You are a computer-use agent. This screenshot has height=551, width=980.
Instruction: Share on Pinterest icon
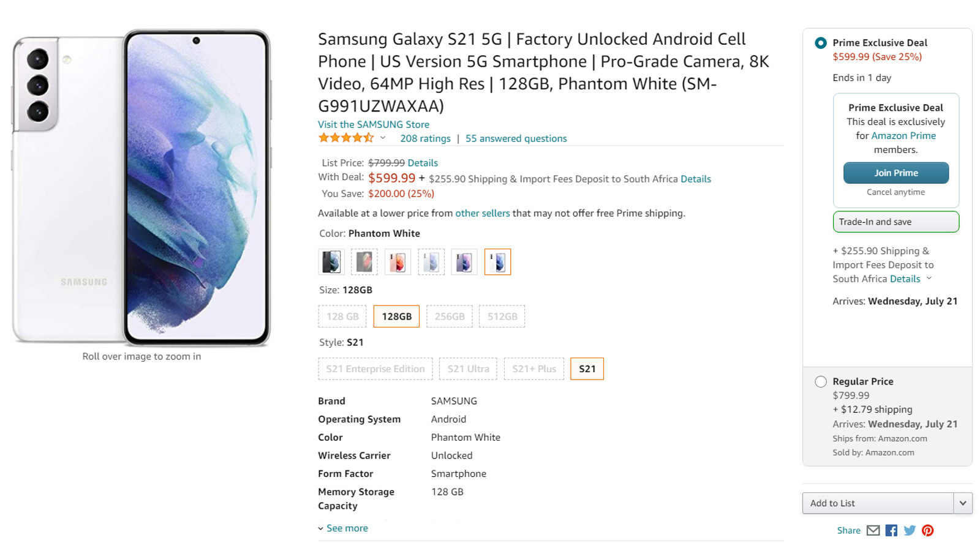[928, 530]
